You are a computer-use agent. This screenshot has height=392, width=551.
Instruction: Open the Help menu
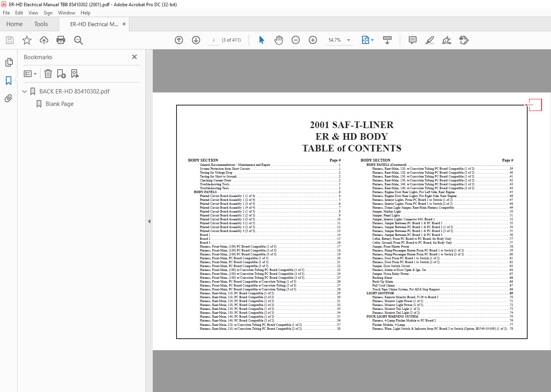[85, 13]
